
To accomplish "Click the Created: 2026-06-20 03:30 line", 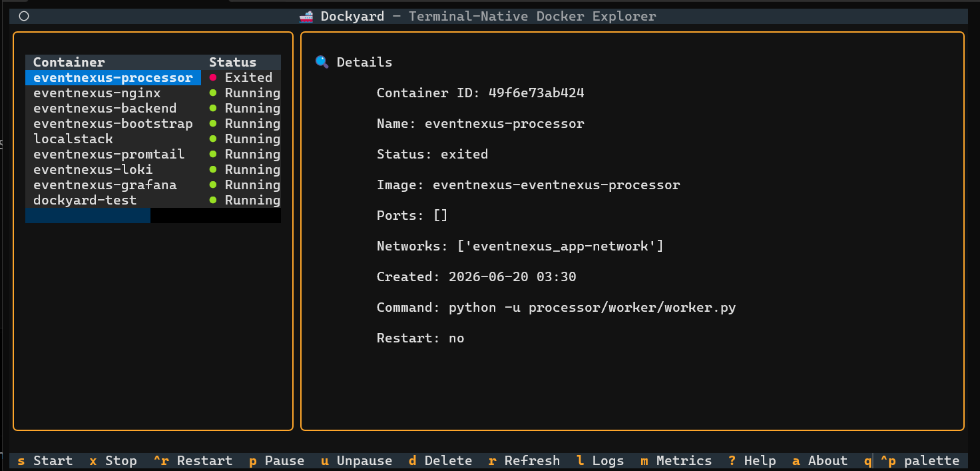I will pyautogui.click(x=477, y=277).
